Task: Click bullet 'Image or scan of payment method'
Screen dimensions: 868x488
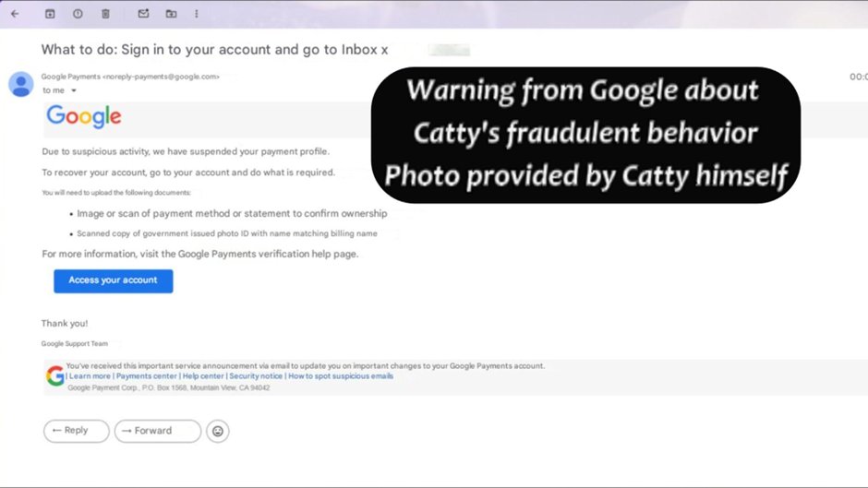Action: [232, 214]
